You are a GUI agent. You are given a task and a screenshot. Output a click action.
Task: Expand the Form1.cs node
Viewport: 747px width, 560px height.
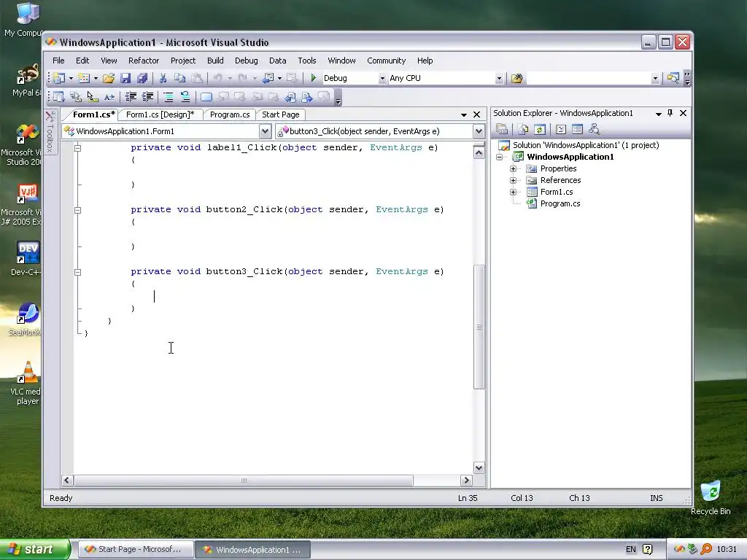513,192
